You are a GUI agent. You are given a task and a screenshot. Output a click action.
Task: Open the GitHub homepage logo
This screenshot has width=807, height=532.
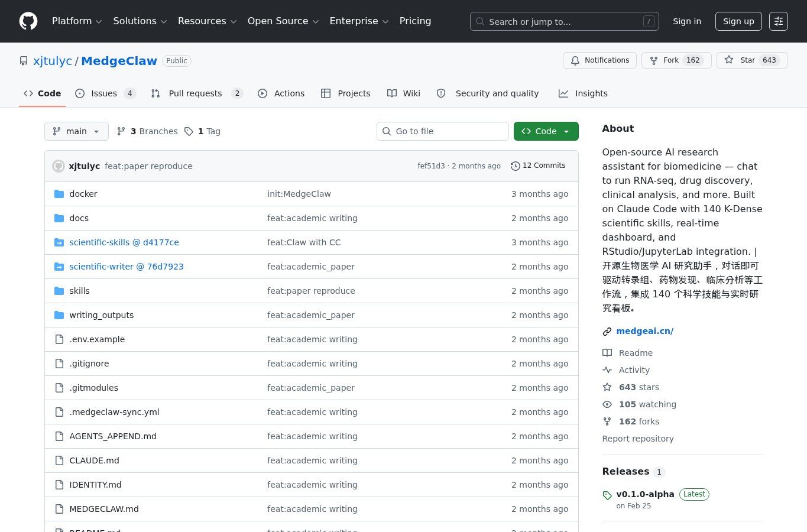[28, 21]
